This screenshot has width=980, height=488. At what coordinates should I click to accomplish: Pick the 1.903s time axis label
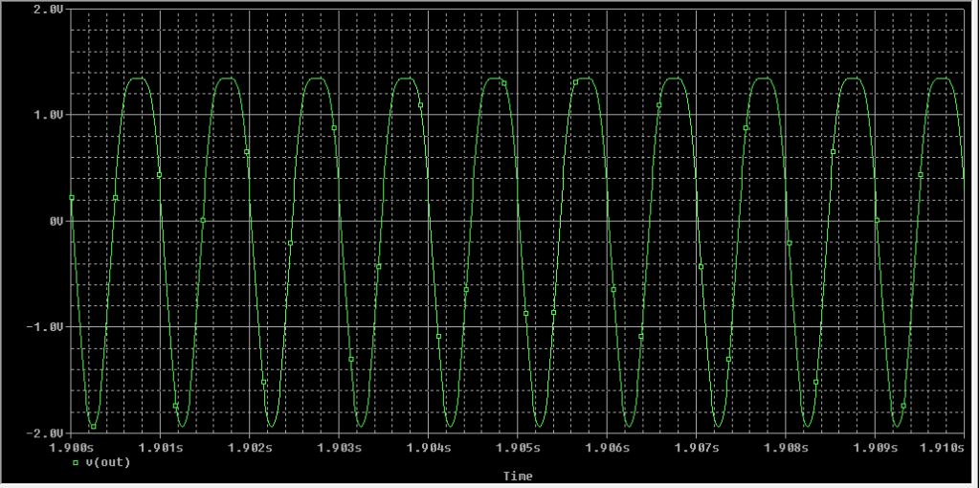coord(338,447)
